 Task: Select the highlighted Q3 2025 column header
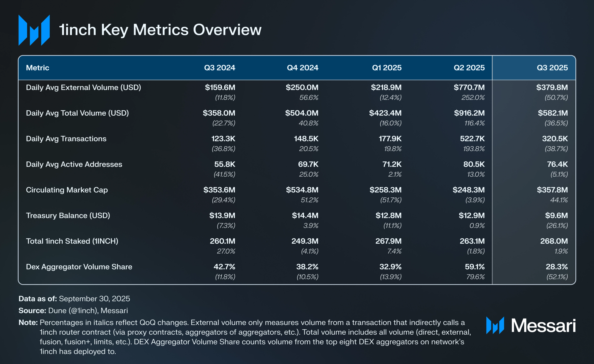pyautogui.click(x=552, y=68)
